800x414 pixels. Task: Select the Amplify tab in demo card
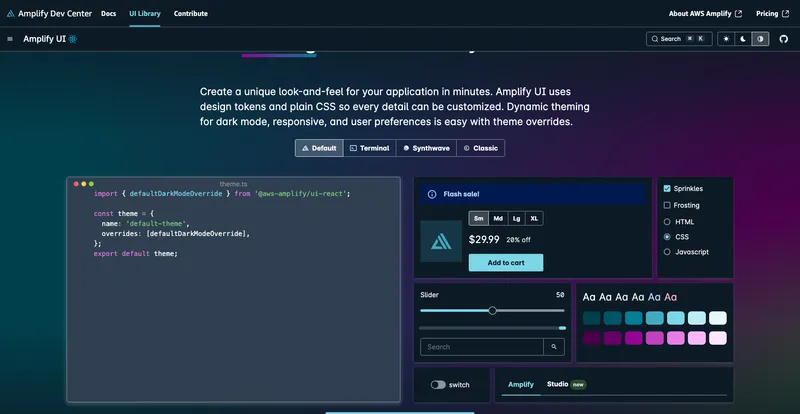[521, 384]
